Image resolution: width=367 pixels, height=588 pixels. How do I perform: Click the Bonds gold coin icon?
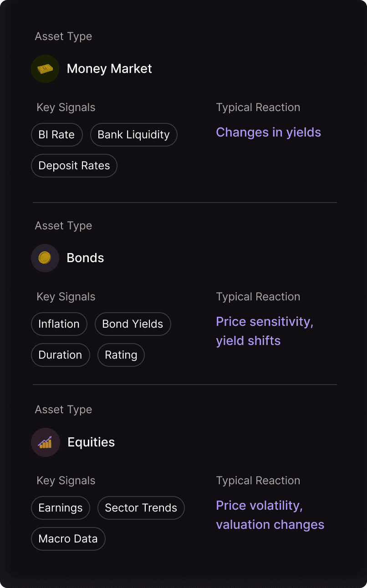pos(45,258)
